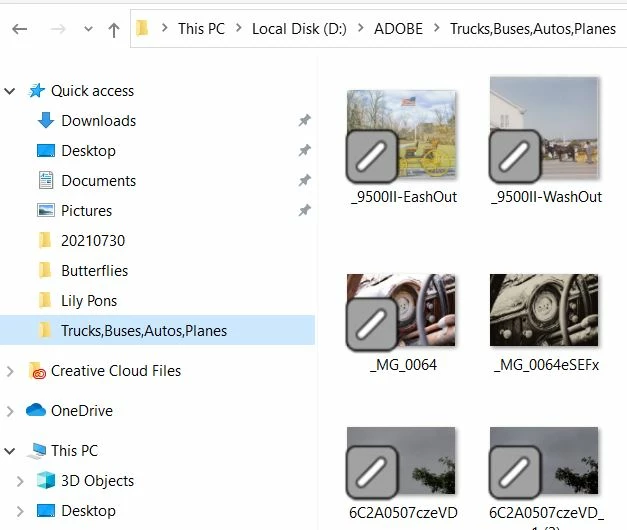
Task: Select OneDrive in the navigation pane
Action: [82, 411]
